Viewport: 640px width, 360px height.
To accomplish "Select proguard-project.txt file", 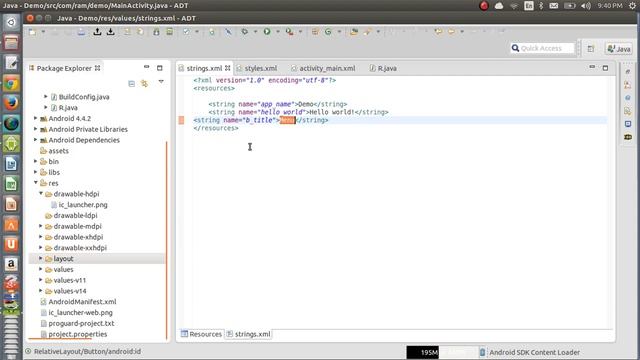I will 81,323.
